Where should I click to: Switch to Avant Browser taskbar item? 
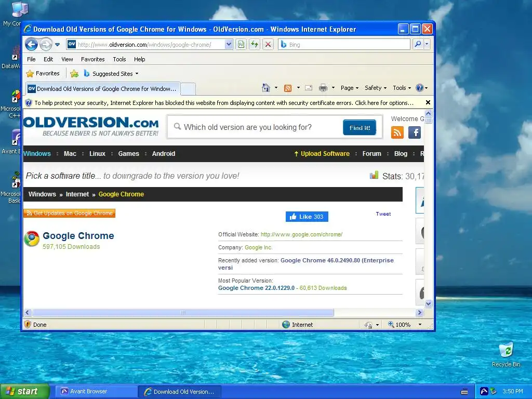96,392
